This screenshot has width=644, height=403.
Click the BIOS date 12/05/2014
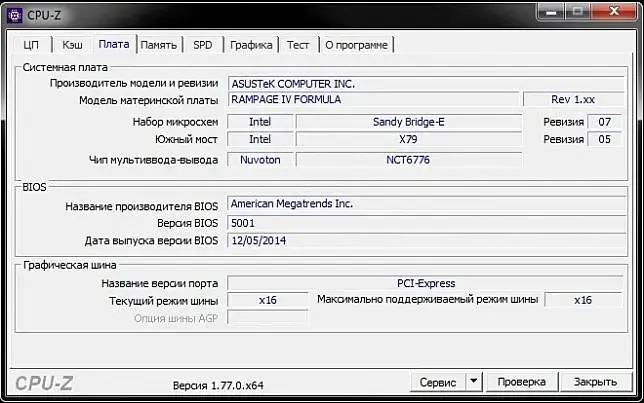pos(426,241)
